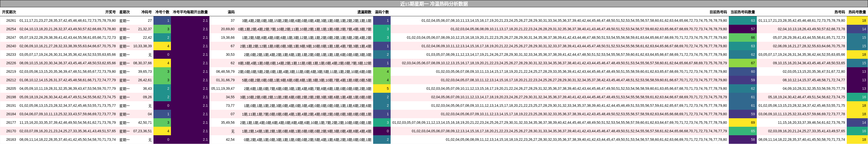Image resolution: width=868 pixels, height=144 pixels.
Task: Select cold numbers cell 39,65,73
Action: pyautogui.click(x=145, y=71)
